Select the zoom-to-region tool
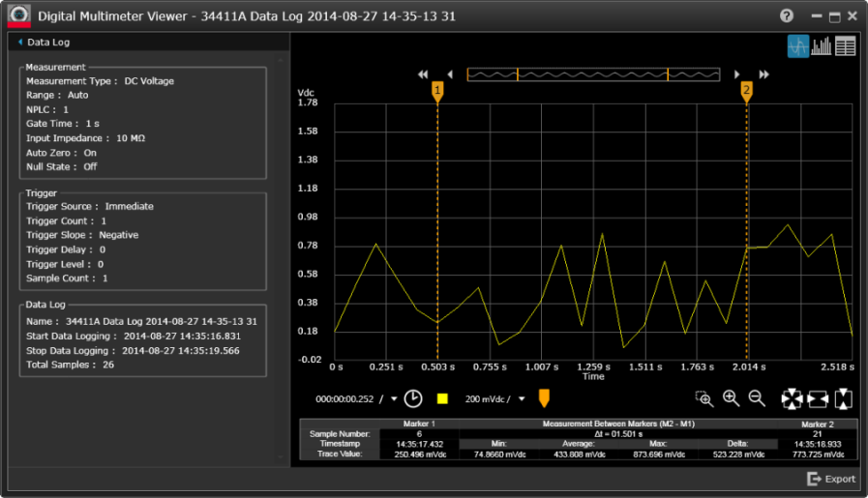Image resolution: width=868 pixels, height=498 pixels. (x=704, y=398)
